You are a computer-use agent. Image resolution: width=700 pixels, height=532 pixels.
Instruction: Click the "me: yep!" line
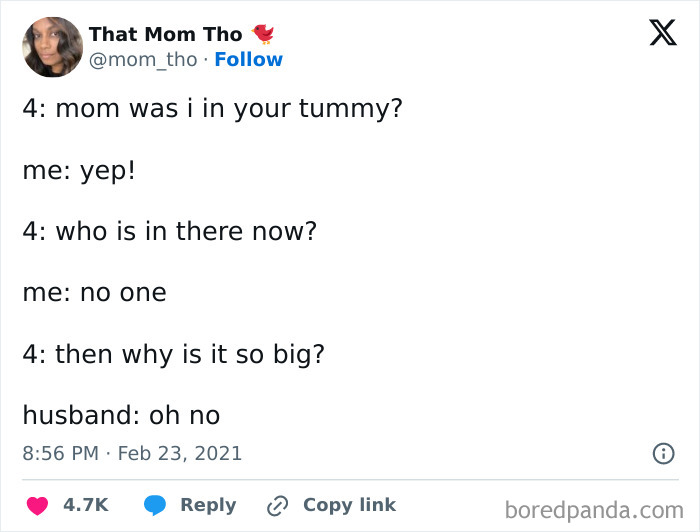point(78,170)
